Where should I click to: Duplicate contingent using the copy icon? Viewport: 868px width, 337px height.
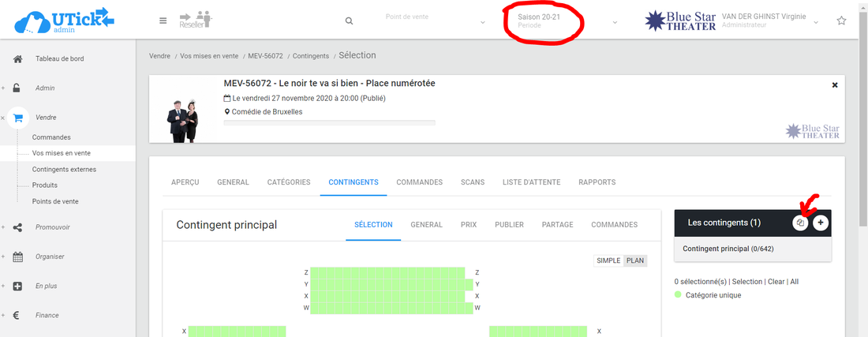pyautogui.click(x=800, y=223)
